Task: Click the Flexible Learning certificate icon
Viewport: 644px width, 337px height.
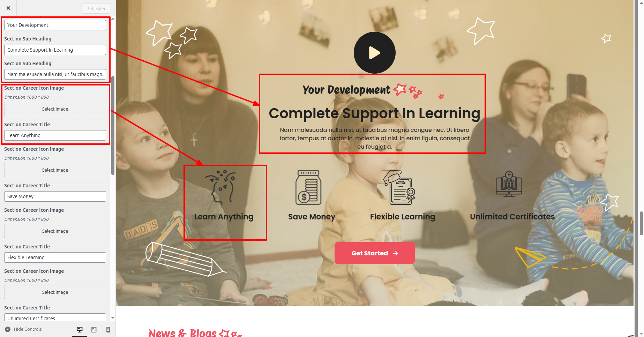Action: click(399, 187)
